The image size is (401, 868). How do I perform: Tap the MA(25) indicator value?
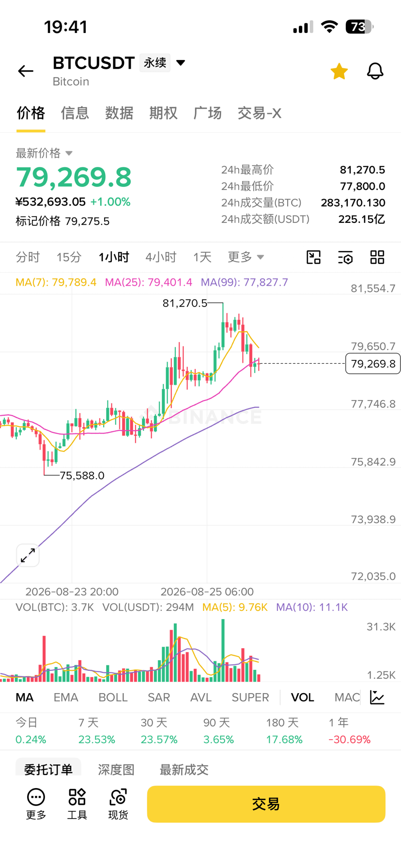[149, 282]
